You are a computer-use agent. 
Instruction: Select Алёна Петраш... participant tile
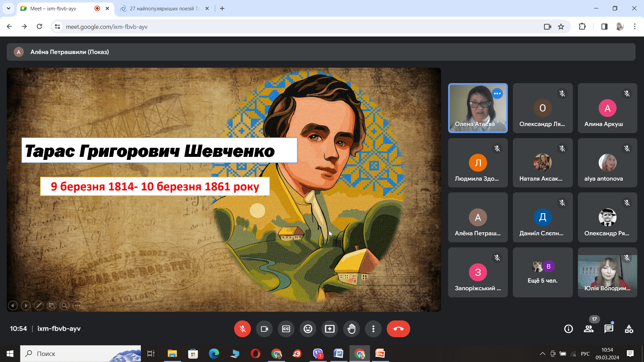pyautogui.click(x=478, y=217)
